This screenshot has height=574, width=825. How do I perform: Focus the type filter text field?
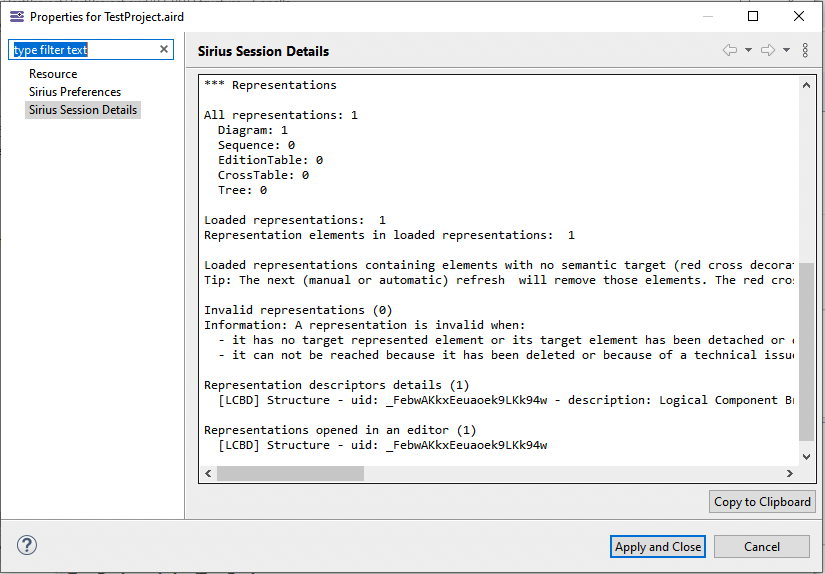[x=85, y=50]
